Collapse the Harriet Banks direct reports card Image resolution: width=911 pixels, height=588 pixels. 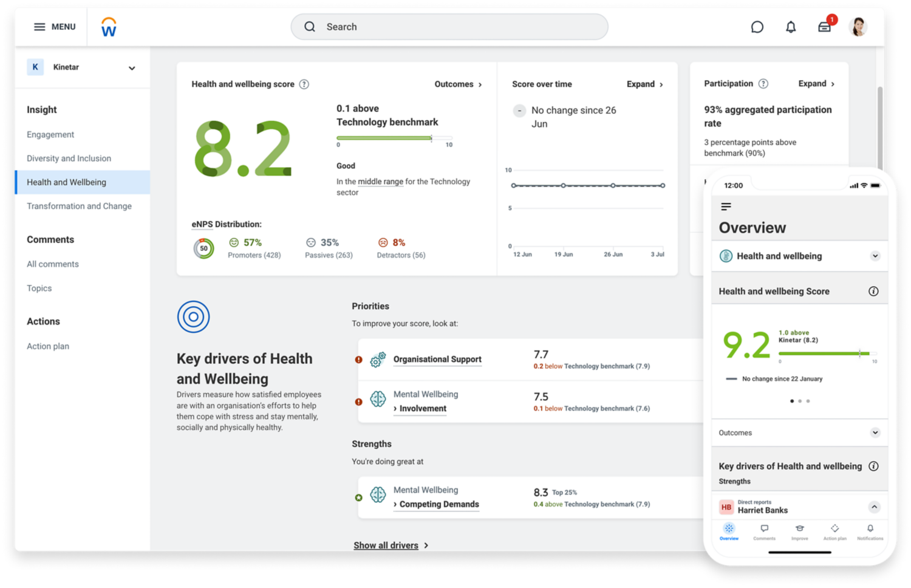874,507
